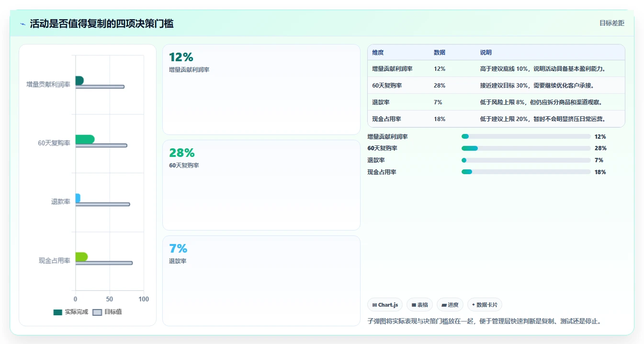
Task: Click the 退款率 blue actual bar
Action: 78,198
